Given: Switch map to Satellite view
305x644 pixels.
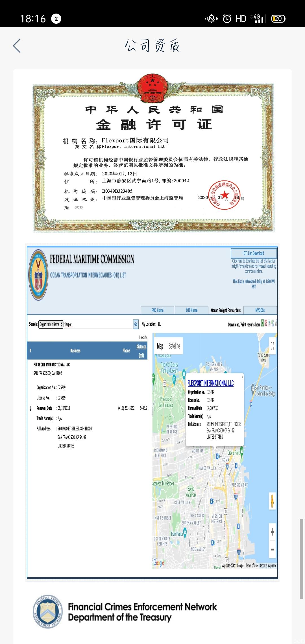Looking at the screenshot, I should 174,346.
